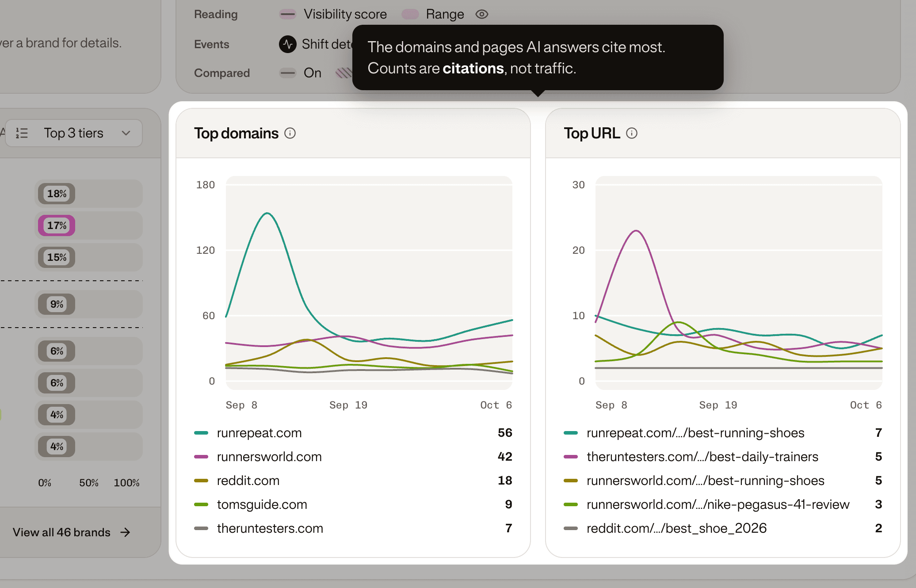Click the info icon beside Top URL
The image size is (916, 588).
[632, 133]
